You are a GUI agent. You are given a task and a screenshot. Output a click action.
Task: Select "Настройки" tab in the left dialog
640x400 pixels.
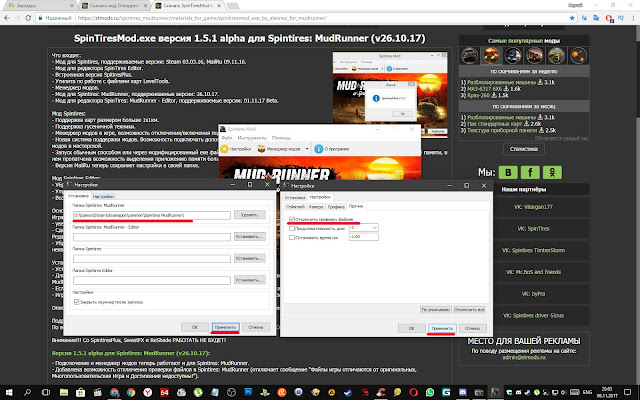point(103,196)
